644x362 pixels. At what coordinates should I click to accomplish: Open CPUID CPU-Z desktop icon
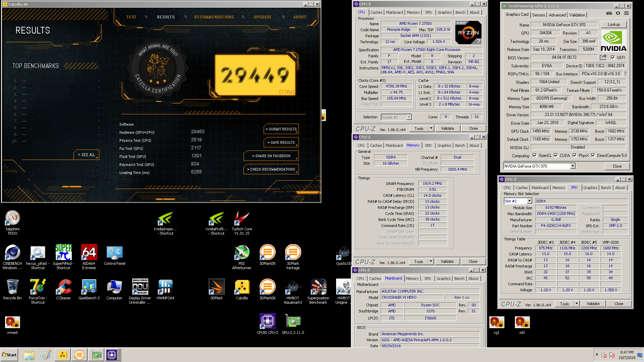pyautogui.click(x=267, y=324)
